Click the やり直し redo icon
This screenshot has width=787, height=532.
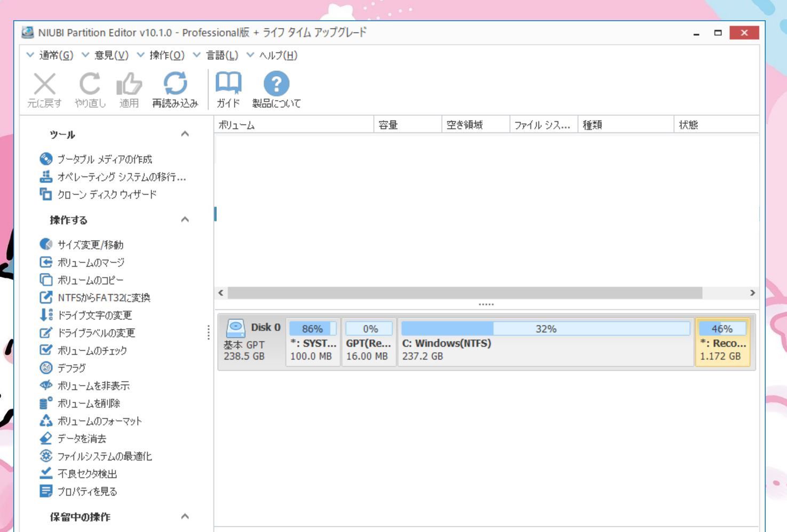[90, 84]
